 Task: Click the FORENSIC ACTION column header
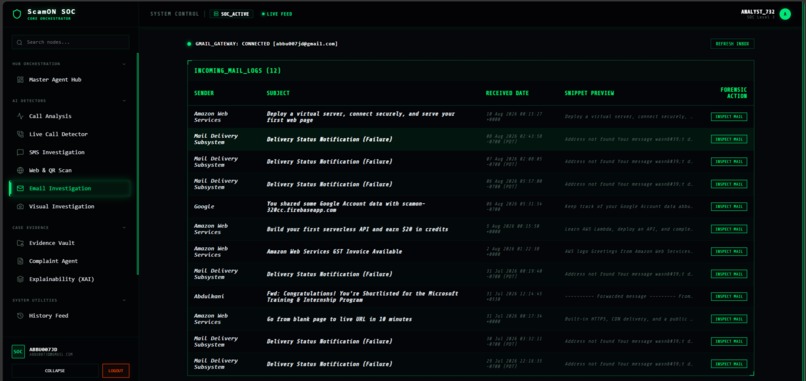[734, 93]
